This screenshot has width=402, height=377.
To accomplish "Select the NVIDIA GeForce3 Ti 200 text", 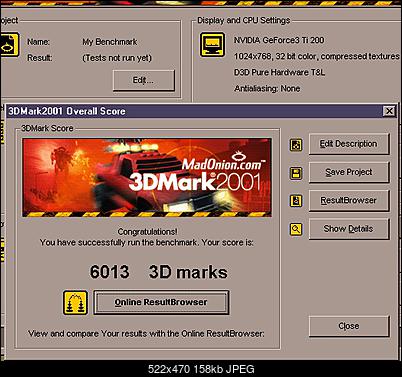I will (279, 40).
